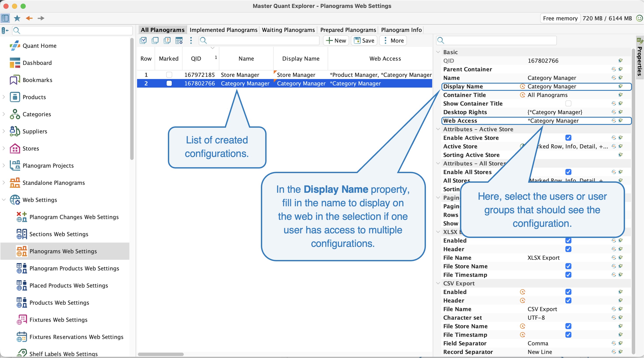
Task: Expand the Categories tree node
Action: click(x=4, y=114)
